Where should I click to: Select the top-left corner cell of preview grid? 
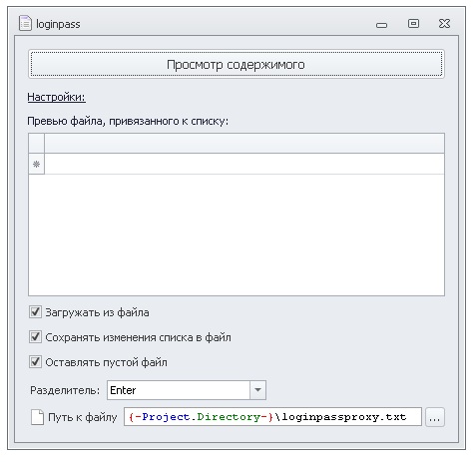(x=36, y=144)
